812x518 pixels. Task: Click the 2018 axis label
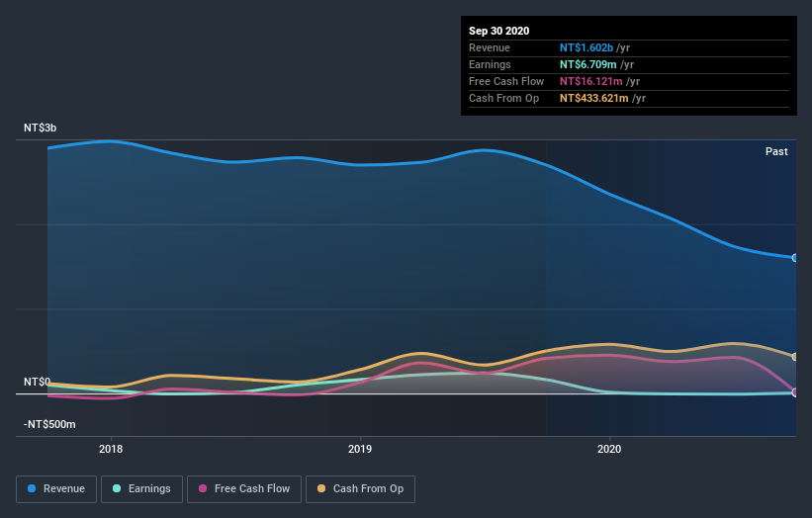click(111, 449)
